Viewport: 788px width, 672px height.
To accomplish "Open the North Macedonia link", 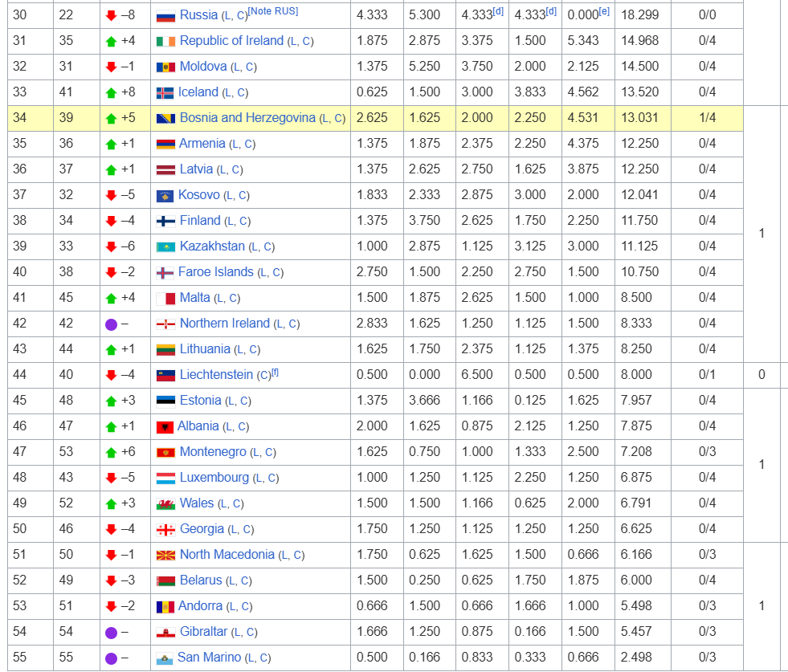I will pyautogui.click(x=227, y=555).
